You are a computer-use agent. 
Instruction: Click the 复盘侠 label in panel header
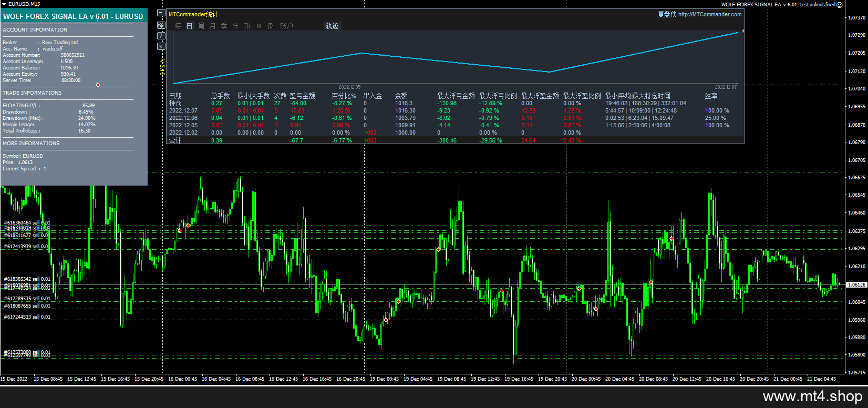(667, 14)
